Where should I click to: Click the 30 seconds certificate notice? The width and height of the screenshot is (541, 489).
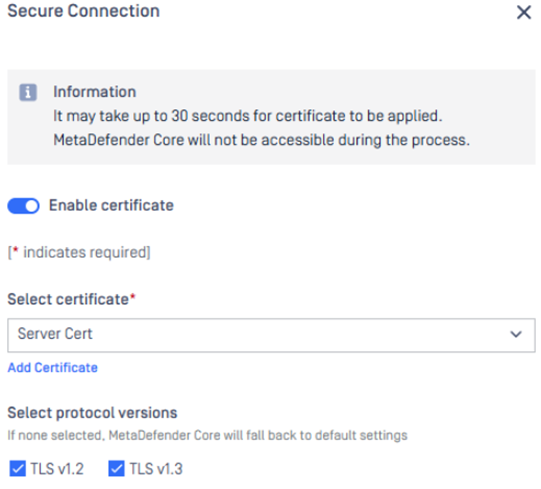point(248,116)
